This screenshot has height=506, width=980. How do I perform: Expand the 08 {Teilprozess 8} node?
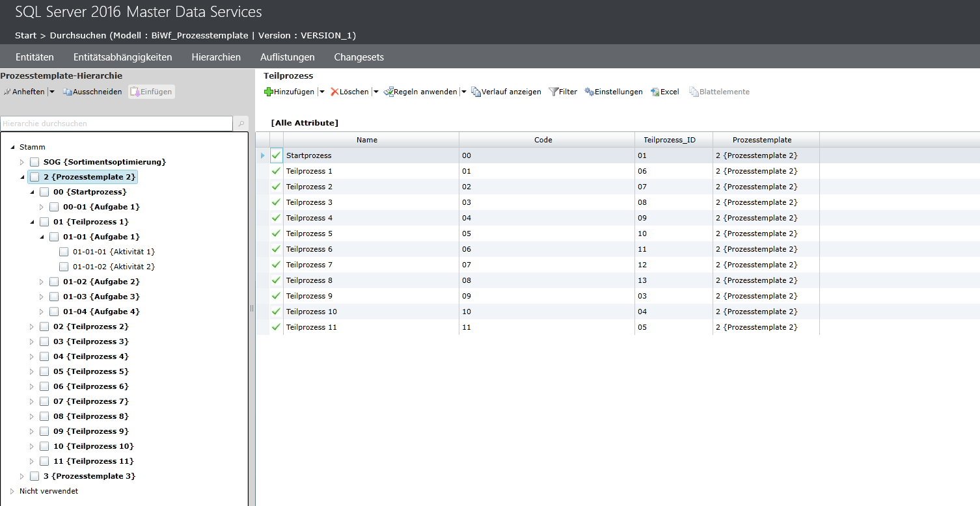[x=32, y=416]
